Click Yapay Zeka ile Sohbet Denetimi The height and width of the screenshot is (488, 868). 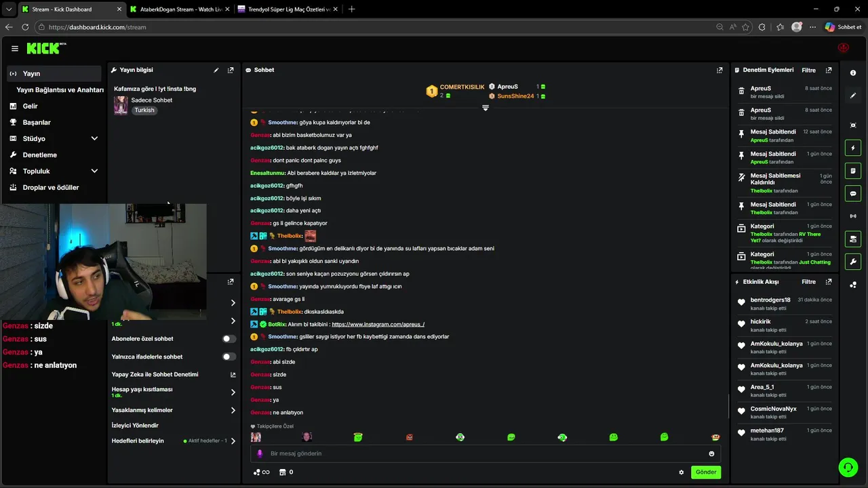[155, 374]
